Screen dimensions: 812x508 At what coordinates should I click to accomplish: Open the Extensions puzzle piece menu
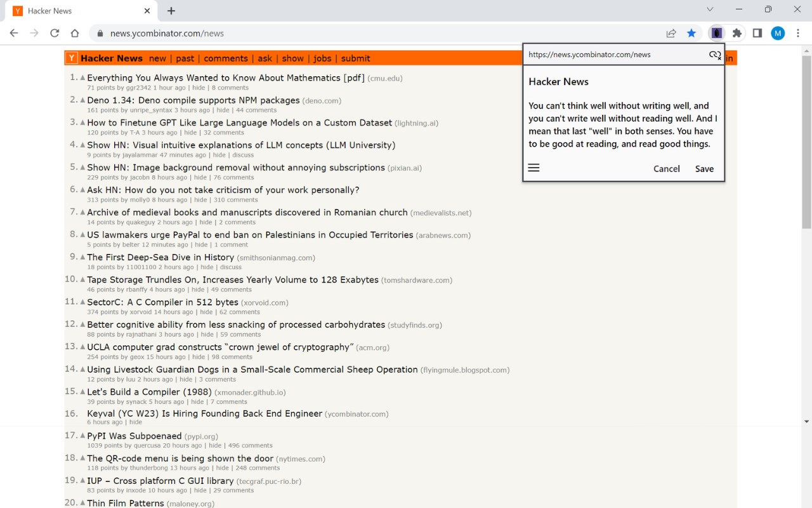(737, 33)
